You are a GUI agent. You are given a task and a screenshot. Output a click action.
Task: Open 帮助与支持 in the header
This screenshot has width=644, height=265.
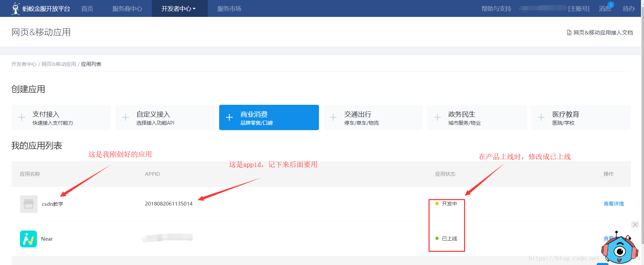(x=496, y=8)
